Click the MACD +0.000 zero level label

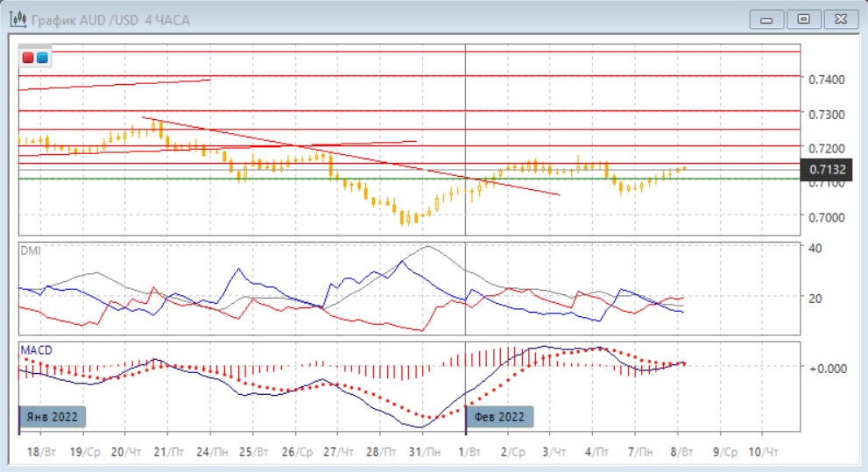827,368
